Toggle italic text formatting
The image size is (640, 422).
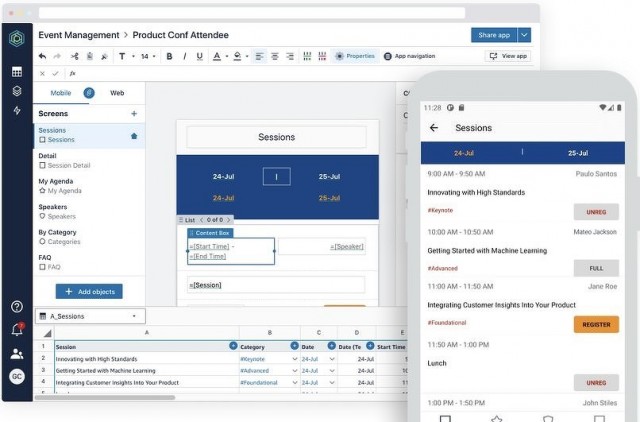point(183,56)
